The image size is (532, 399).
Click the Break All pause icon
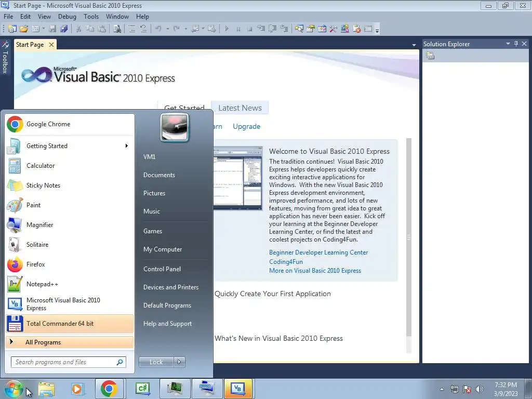click(x=238, y=29)
